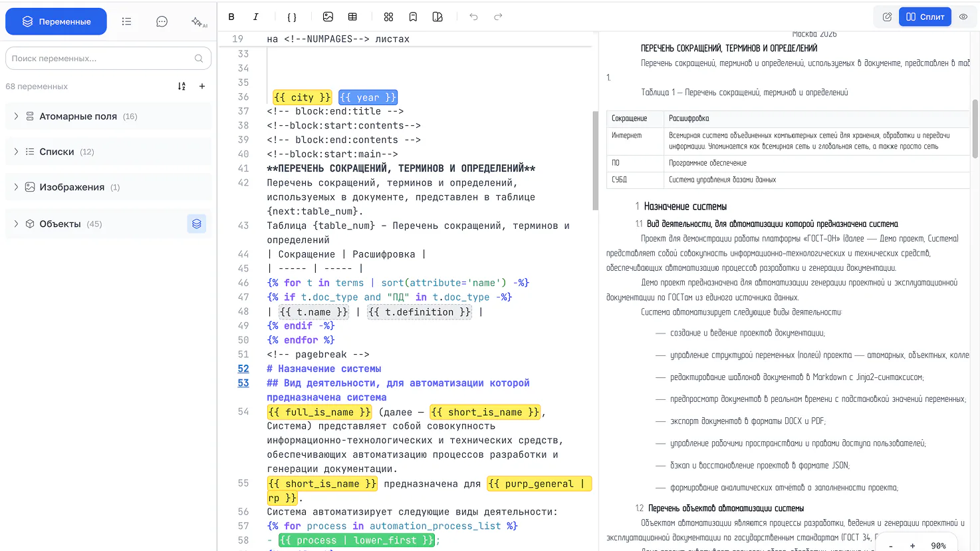Click the page layout icon beside the bookmark

[x=437, y=17]
